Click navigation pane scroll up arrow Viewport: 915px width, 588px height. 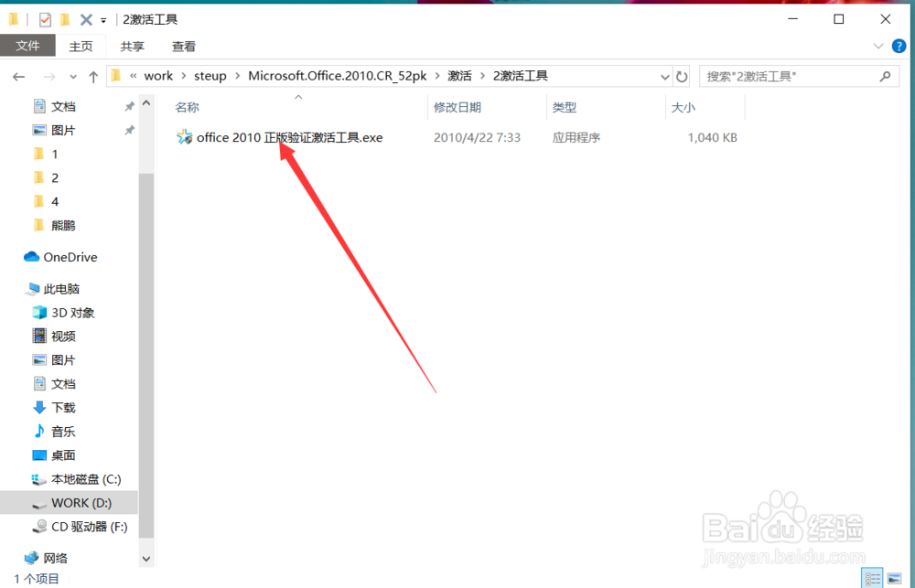[146, 103]
